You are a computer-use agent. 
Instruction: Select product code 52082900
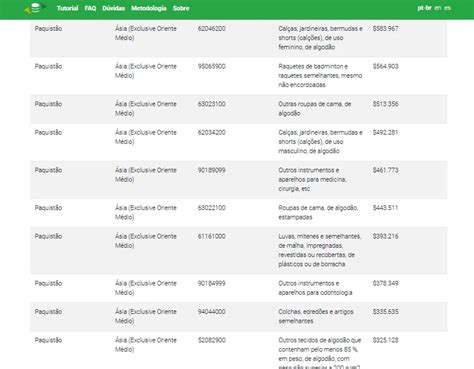[x=212, y=340]
